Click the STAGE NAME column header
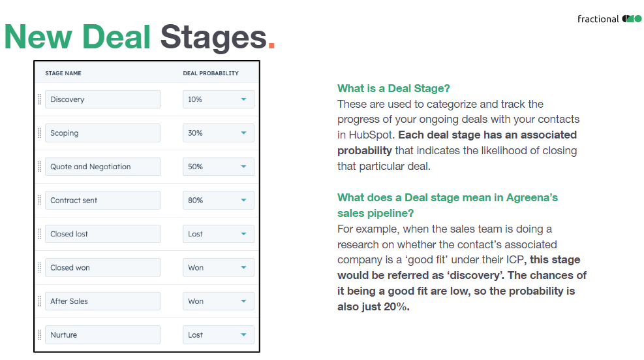Viewport: 644px width, 360px height. pos(63,73)
